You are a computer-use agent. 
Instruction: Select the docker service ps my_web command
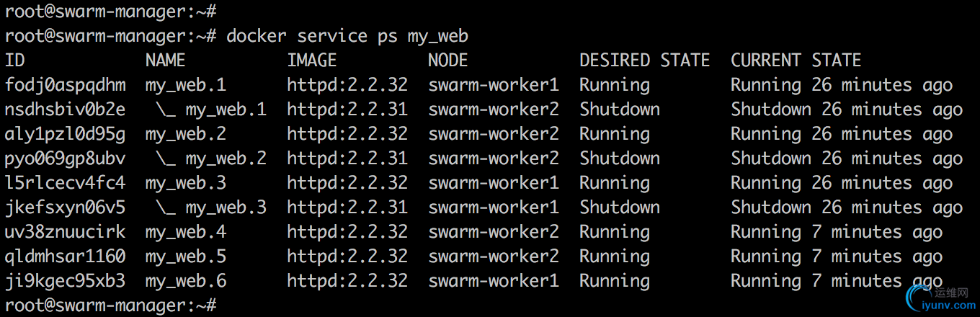[347, 36]
